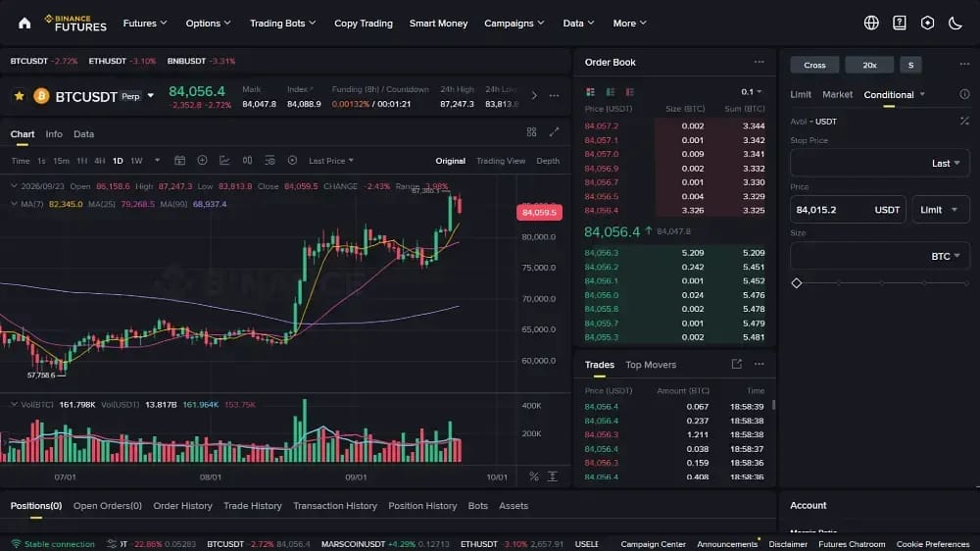Open ticker header three-dot menu
980x551 pixels.
[554, 96]
